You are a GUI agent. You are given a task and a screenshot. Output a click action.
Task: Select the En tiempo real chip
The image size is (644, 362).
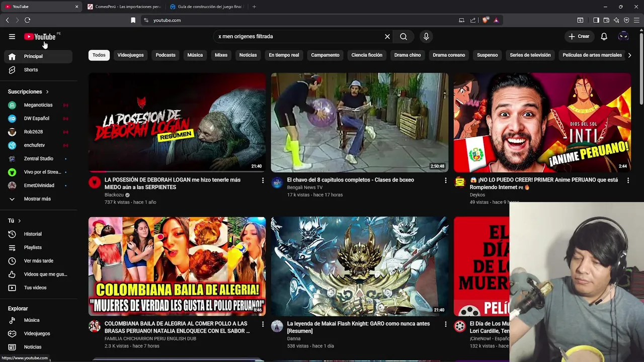(x=284, y=55)
